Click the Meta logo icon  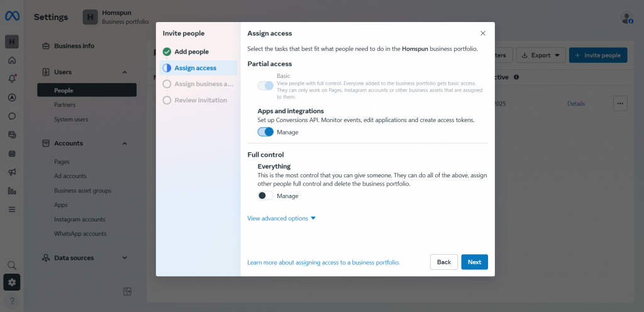[x=12, y=16]
